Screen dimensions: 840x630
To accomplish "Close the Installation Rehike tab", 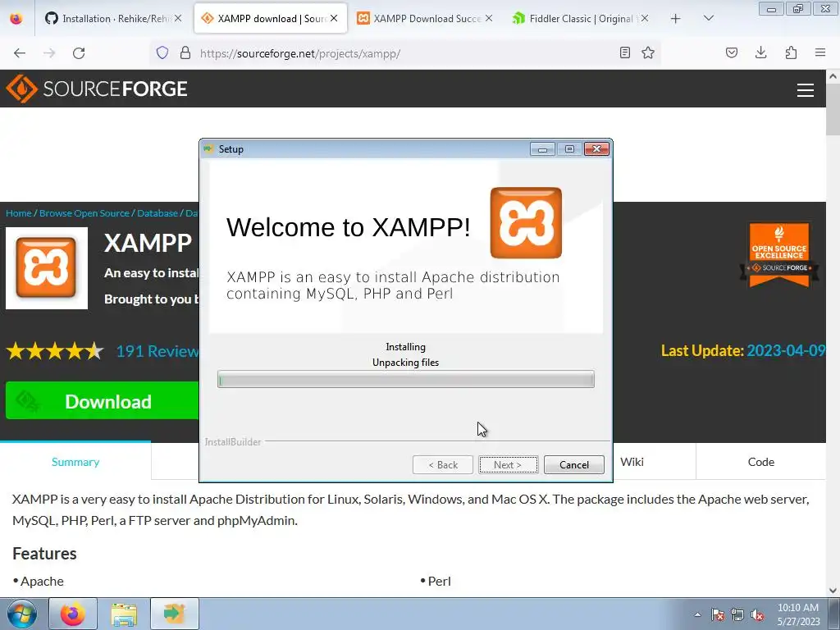I will 178,18.
